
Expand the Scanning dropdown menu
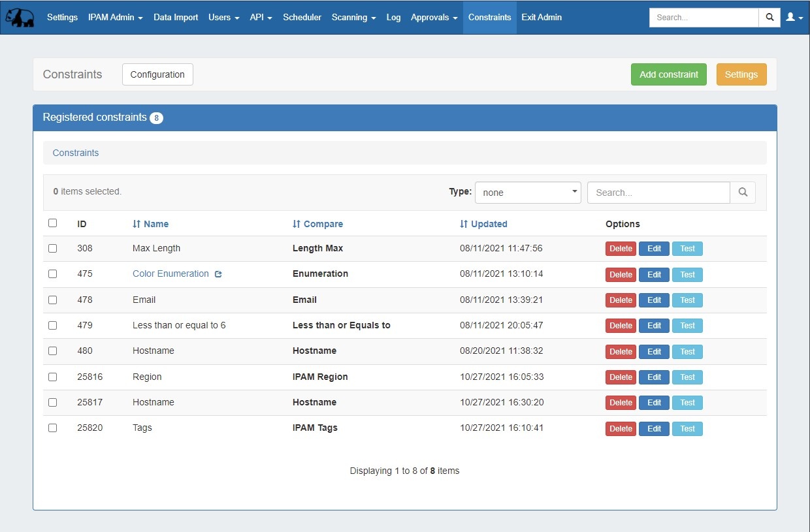point(353,18)
